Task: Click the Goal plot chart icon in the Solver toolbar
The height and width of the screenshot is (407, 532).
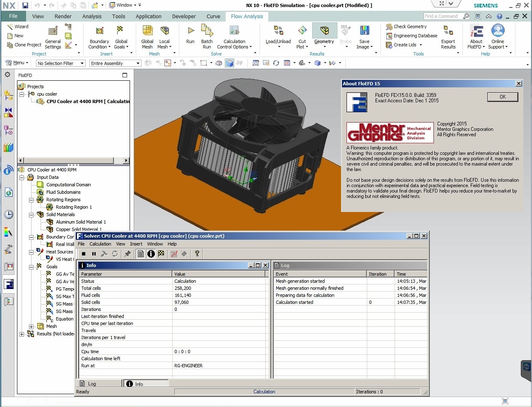Action: coord(174,254)
